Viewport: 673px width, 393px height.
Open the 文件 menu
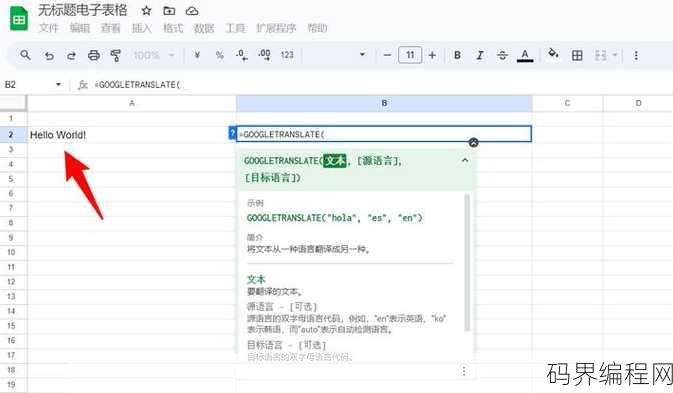(x=48, y=28)
